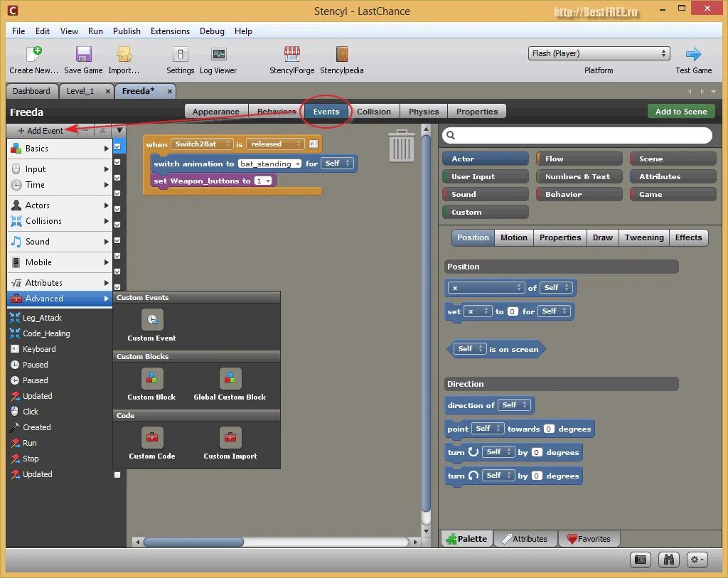Click the workspace vertical scrollbar thumb
This screenshot has width=728, height=578.
tap(427, 323)
